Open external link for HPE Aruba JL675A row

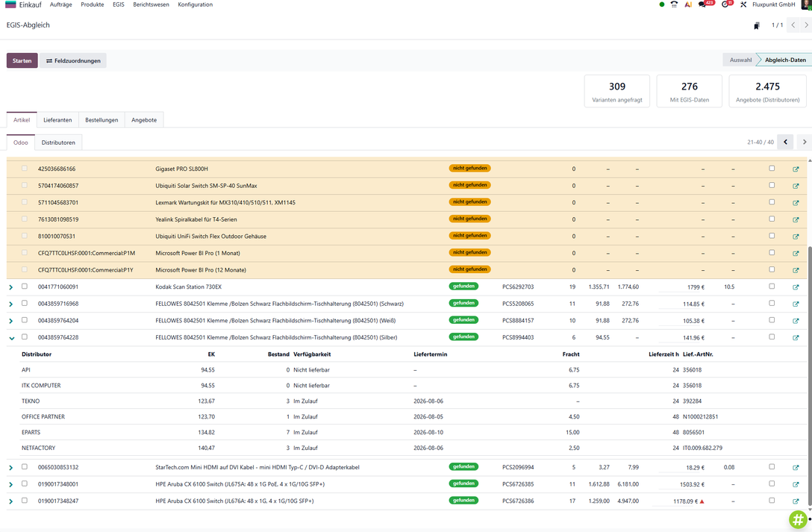click(796, 484)
